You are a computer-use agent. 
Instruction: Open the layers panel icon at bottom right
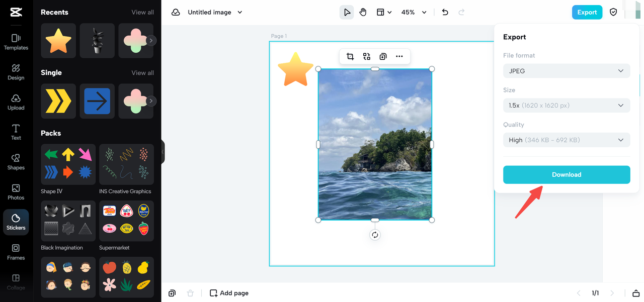pyautogui.click(x=636, y=293)
